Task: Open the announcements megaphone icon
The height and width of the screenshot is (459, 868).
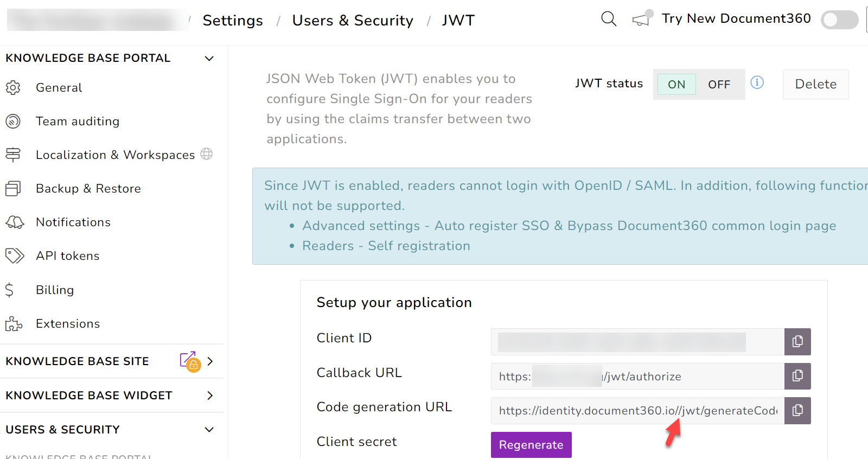Action: click(x=642, y=18)
